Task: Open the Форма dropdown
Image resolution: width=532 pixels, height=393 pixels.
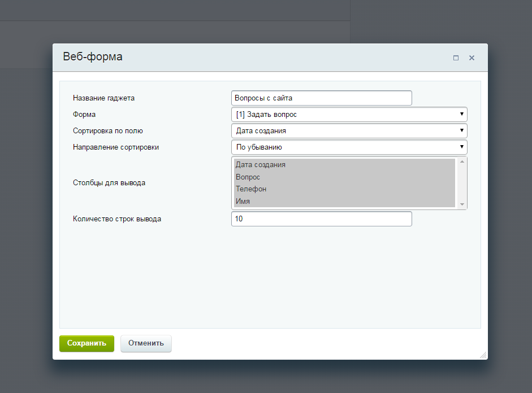Action: coord(349,114)
